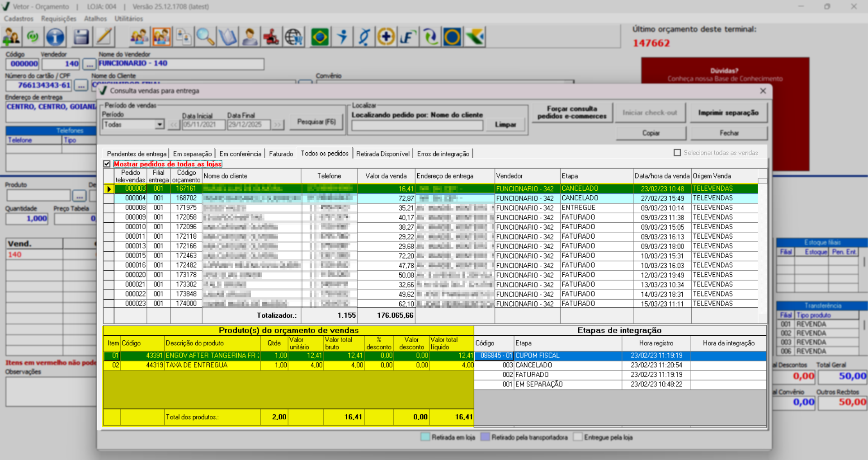
Task: Click the add customer icon with green plus
Action: (11, 37)
